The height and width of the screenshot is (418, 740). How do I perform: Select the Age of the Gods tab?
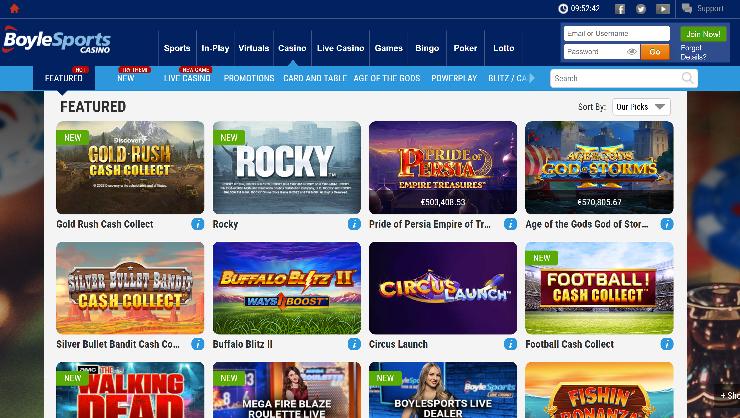(387, 78)
